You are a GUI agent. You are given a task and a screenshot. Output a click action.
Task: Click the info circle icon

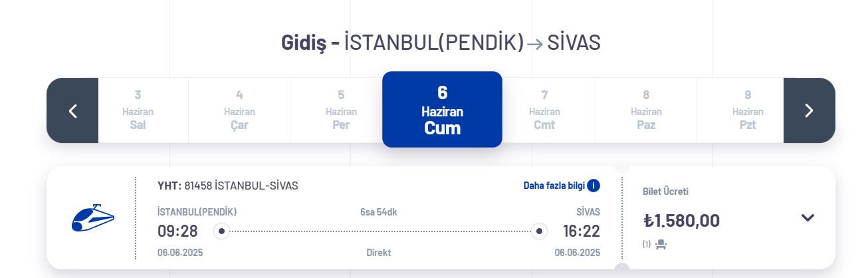tap(594, 186)
